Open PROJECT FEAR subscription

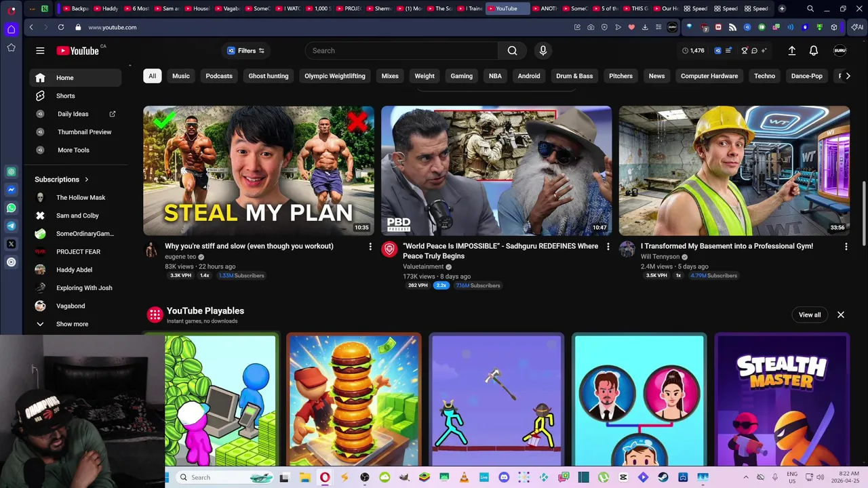click(x=75, y=251)
